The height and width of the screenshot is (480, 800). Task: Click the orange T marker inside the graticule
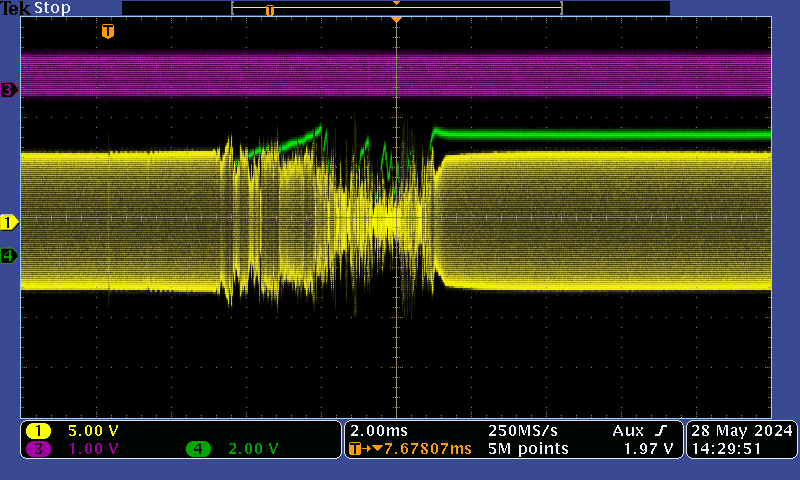click(x=108, y=32)
